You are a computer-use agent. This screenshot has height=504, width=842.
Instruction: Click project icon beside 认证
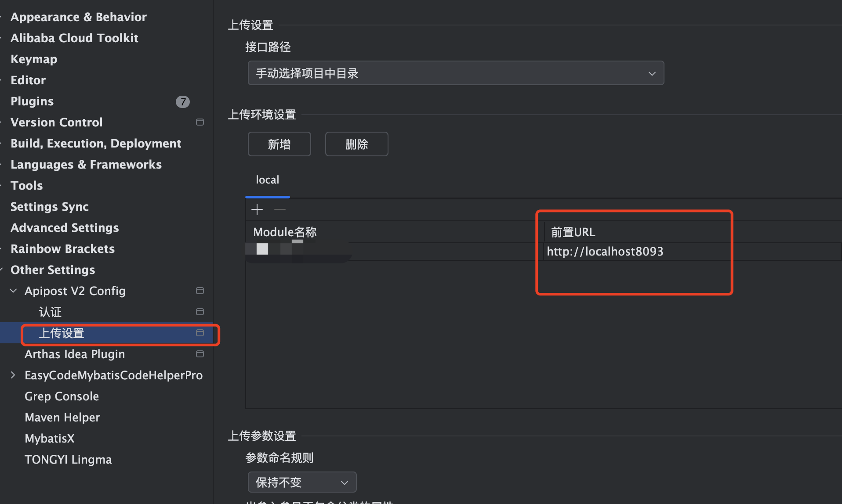pos(200,312)
